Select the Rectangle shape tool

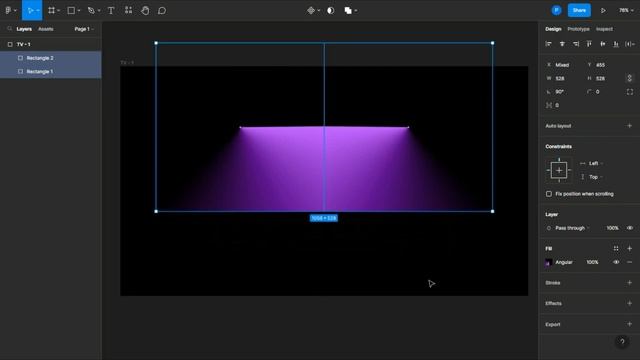point(71,11)
